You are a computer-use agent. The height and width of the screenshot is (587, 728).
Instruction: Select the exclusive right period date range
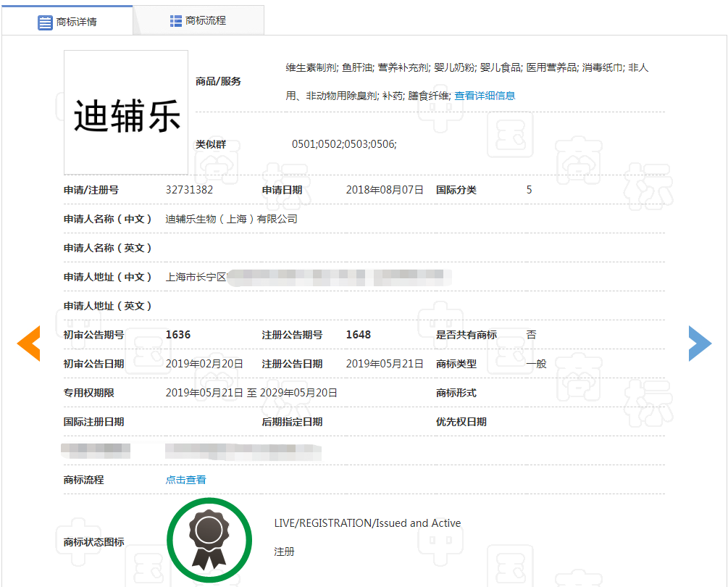(251, 393)
